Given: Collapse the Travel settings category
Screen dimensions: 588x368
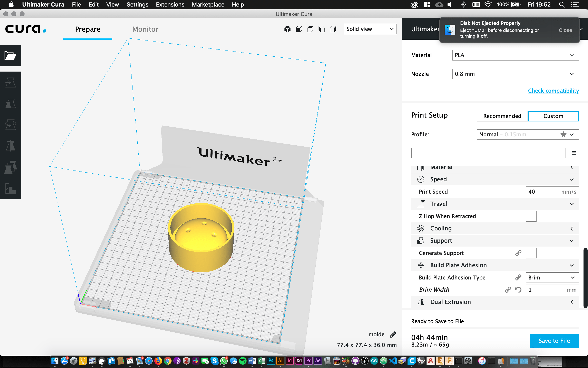Looking at the screenshot, I should [495, 204].
